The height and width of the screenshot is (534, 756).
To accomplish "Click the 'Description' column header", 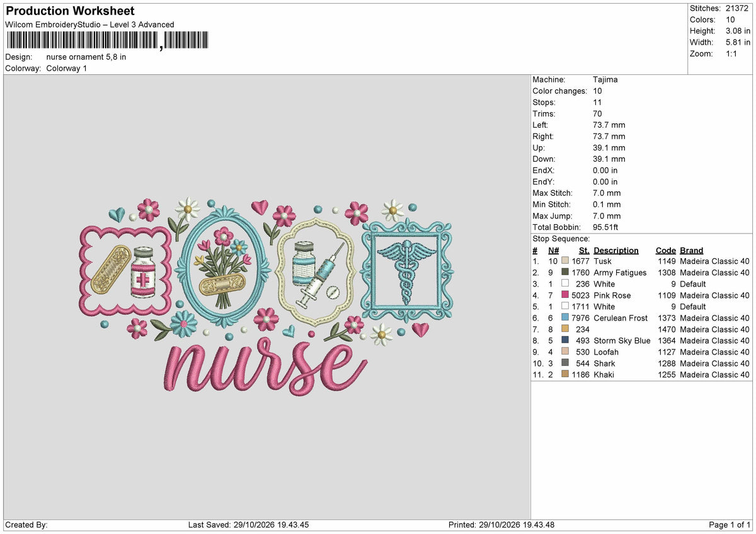I will pos(616,251).
